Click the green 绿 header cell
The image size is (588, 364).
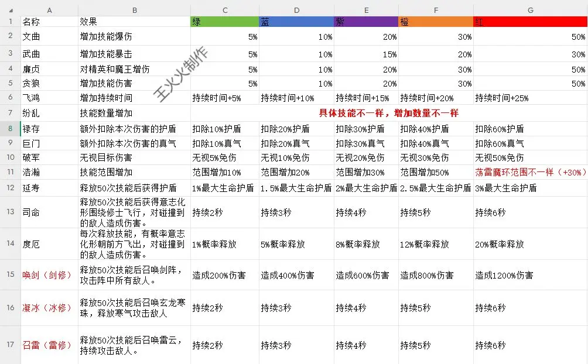point(224,22)
